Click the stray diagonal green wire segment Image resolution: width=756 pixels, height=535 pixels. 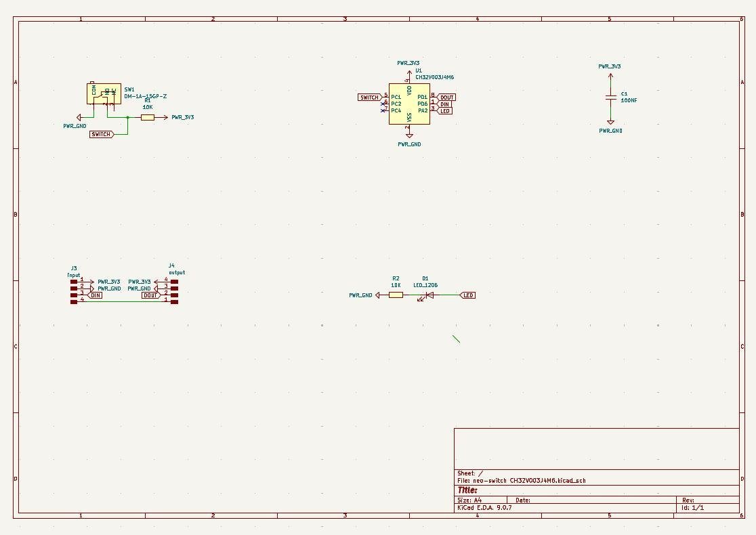pyautogui.click(x=456, y=339)
